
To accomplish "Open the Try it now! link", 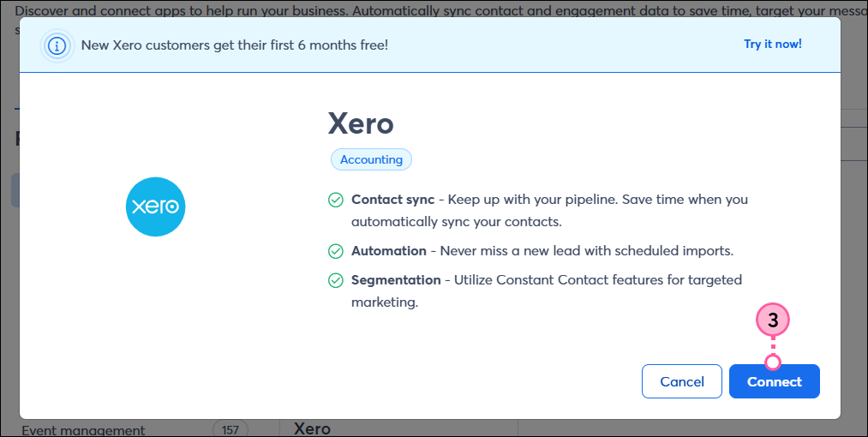I will [x=773, y=45].
